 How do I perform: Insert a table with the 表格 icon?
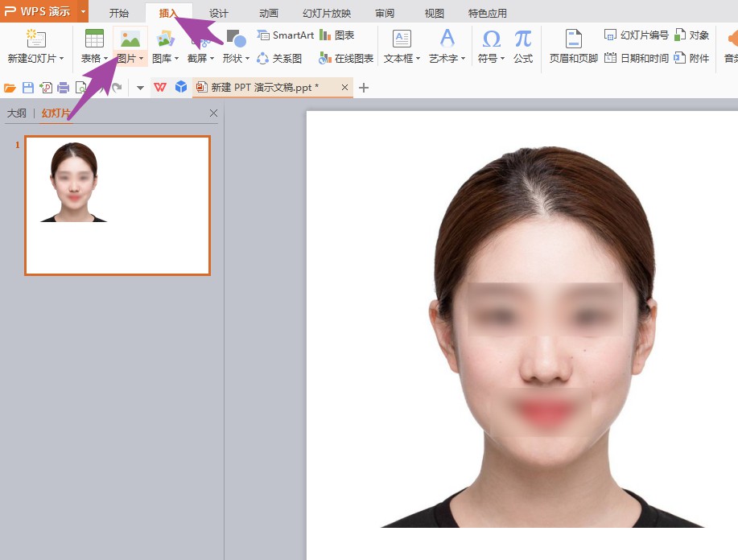click(94, 39)
